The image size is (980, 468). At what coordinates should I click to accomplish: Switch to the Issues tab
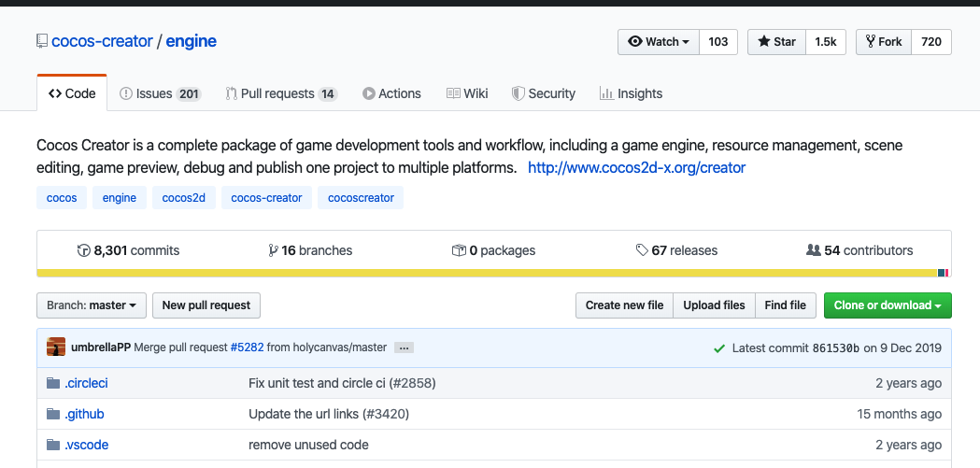tap(160, 93)
